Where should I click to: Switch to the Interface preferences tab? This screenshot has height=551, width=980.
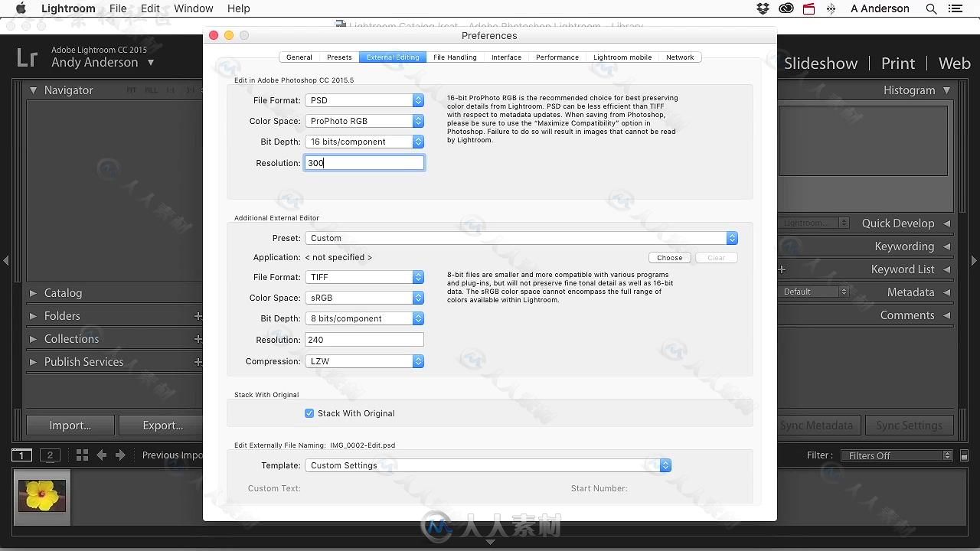[x=506, y=57]
